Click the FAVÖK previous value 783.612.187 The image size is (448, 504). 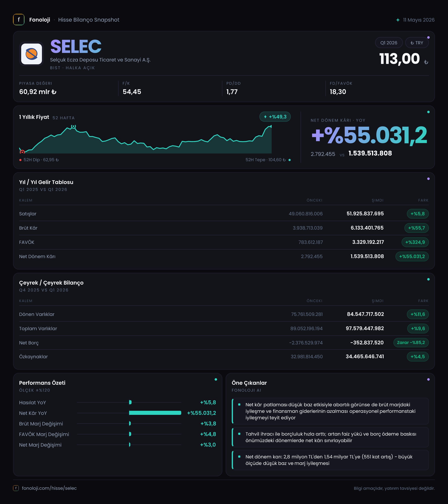point(311,242)
